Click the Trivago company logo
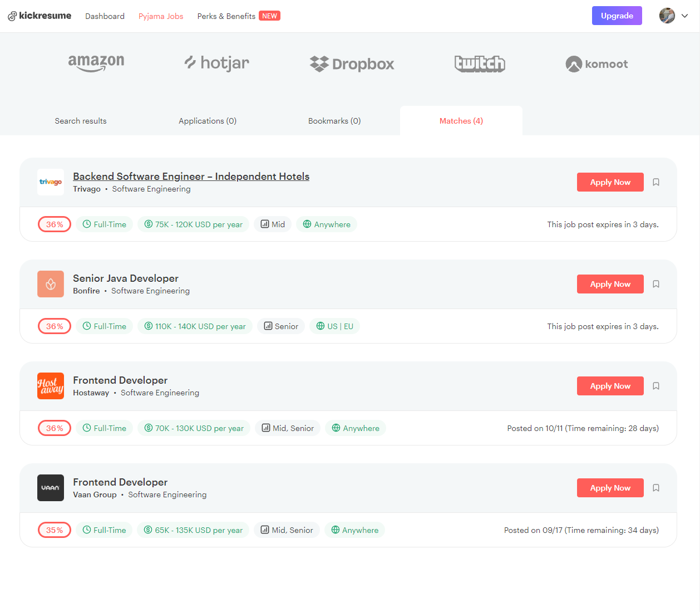The image size is (700, 612). (51, 182)
